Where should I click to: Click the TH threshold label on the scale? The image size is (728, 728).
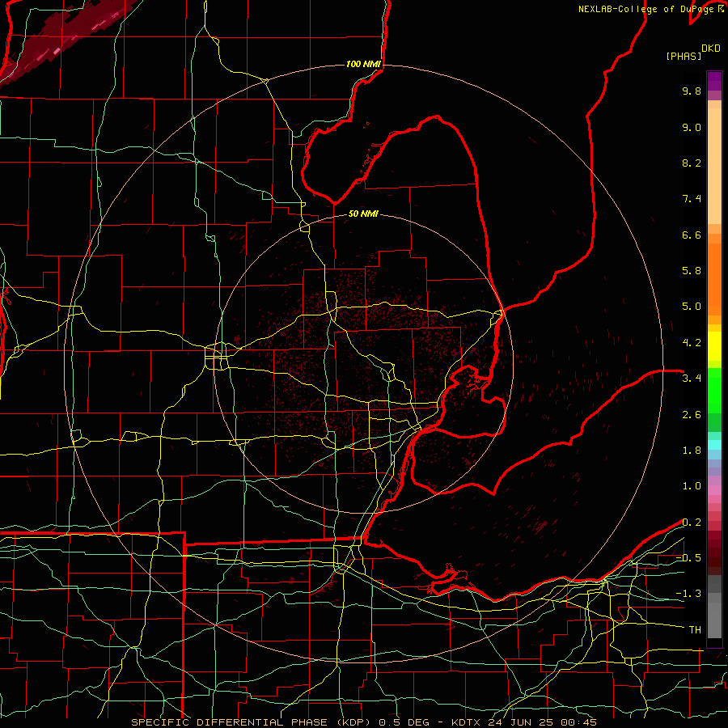click(x=695, y=630)
